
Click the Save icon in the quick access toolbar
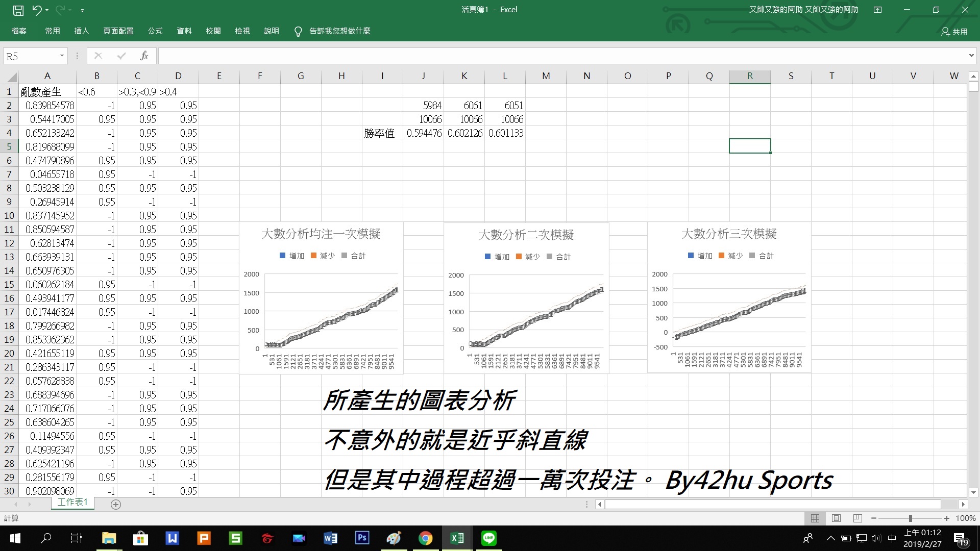click(18, 10)
